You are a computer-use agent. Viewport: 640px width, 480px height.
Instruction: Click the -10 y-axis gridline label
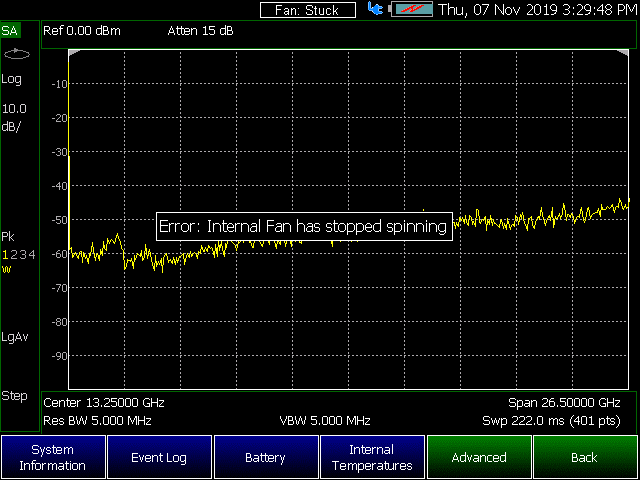pyautogui.click(x=60, y=84)
